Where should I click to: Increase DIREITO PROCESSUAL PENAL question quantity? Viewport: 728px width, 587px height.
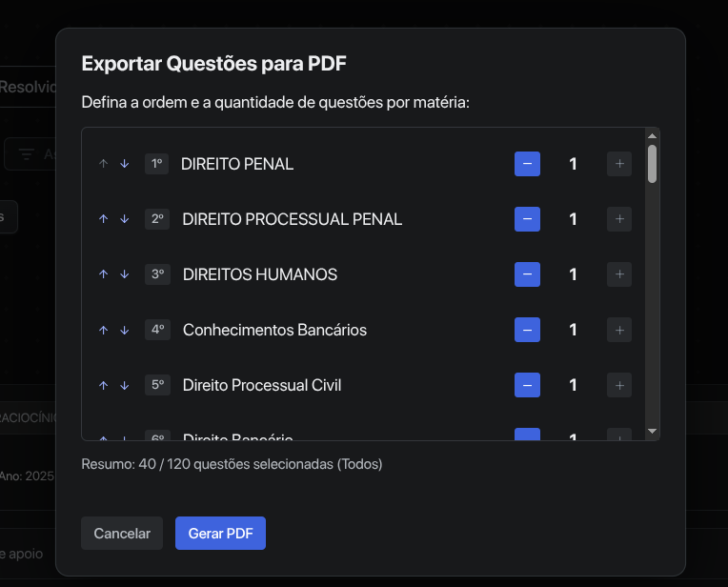pos(619,219)
